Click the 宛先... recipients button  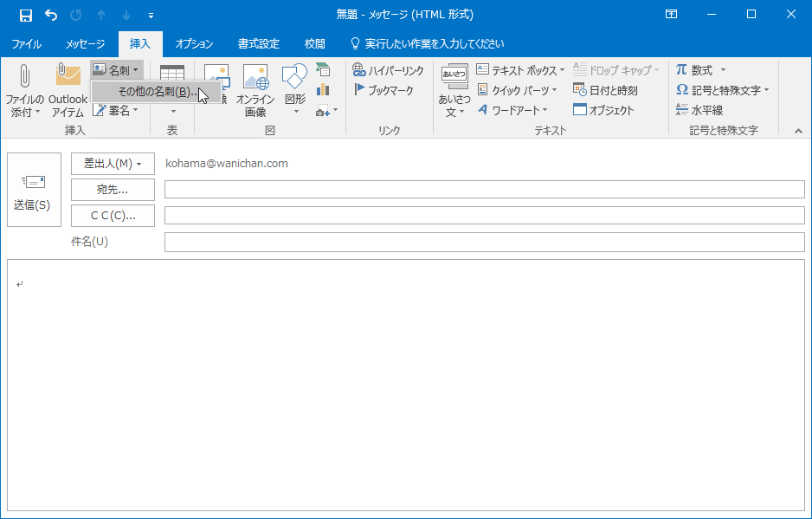click(x=113, y=190)
